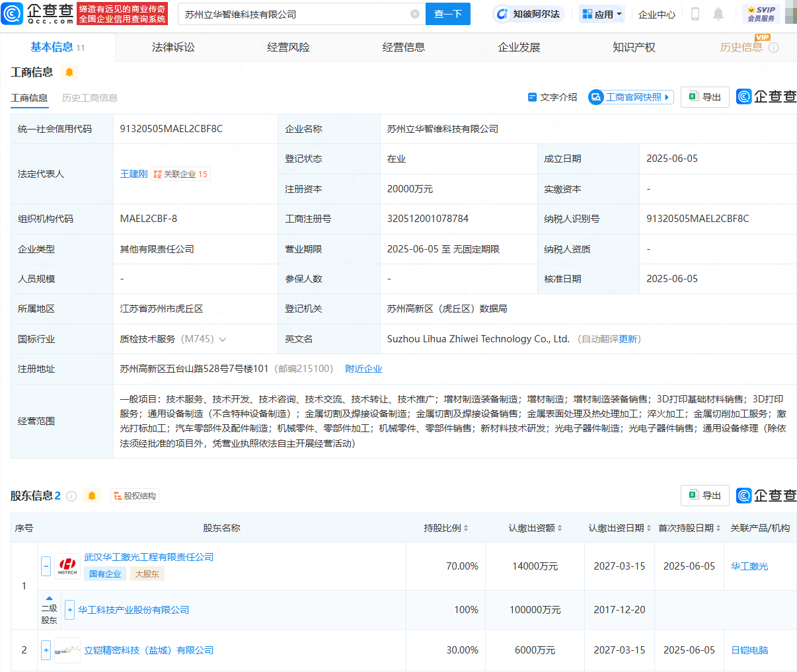The image size is (797, 672).
Task: Switch to the 知识产权 tab
Action: pyautogui.click(x=634, y=47)
